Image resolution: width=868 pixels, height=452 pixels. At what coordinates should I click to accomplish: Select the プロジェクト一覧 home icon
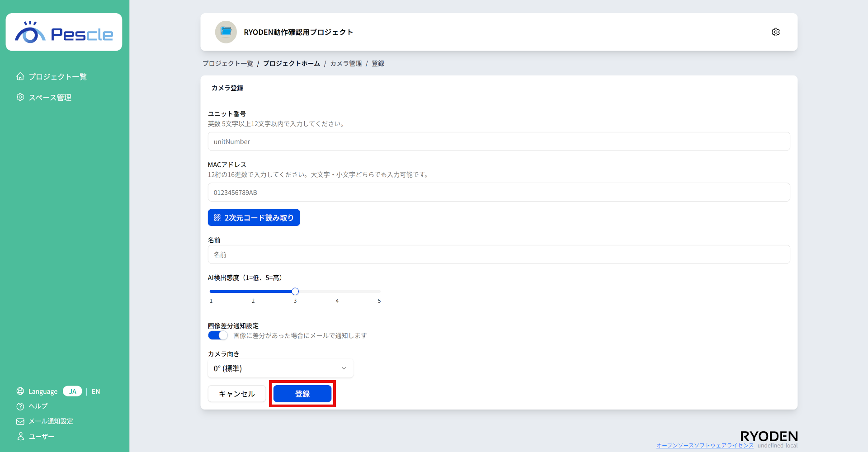20,76
